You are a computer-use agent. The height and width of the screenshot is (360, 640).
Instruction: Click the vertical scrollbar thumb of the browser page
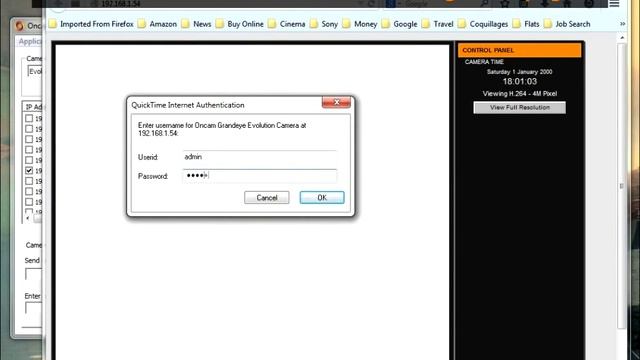click(x=622, y=186)
